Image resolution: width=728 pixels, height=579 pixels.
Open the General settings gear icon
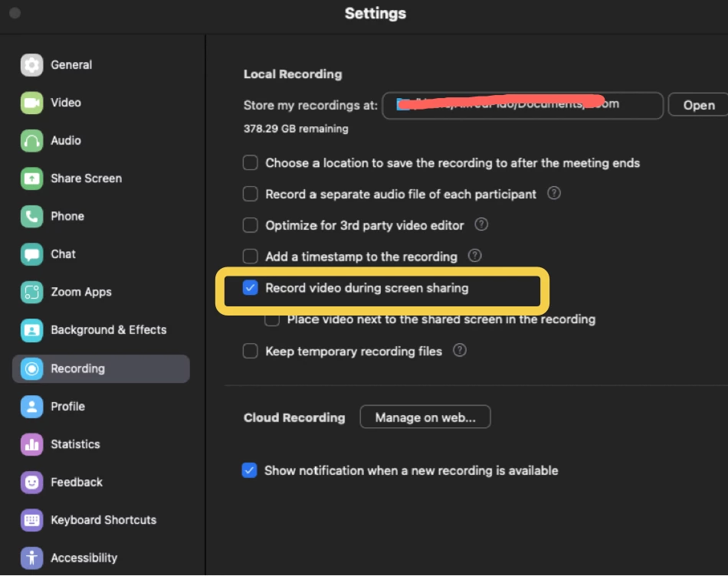[31, 65]
